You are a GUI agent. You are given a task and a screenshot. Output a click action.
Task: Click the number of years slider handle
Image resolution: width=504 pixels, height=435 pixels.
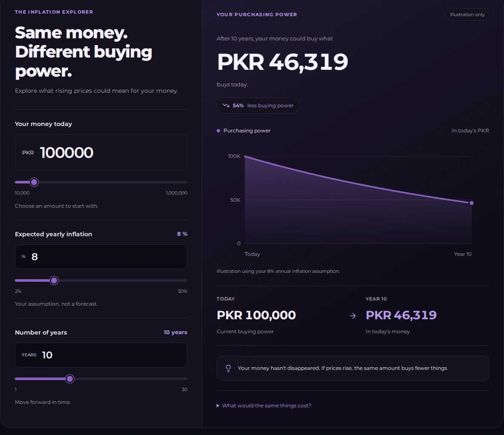point(70,379)
